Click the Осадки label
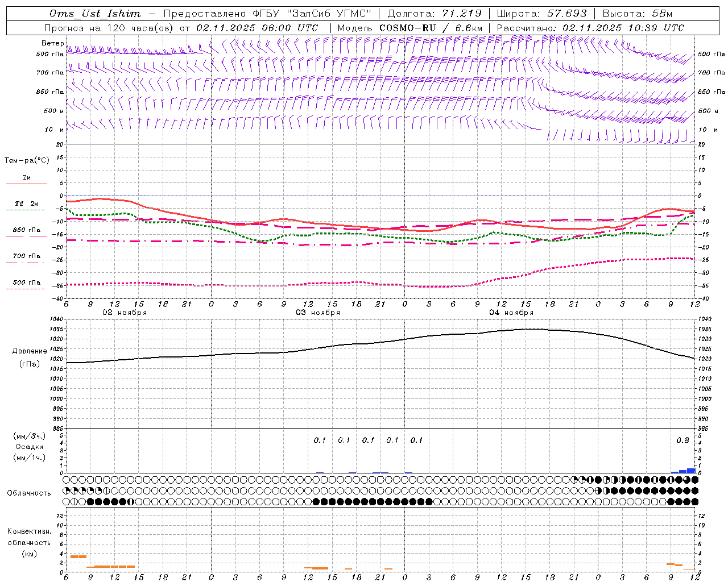The height and width of the screenshot is (582, 728). click(x=30, y=447)
